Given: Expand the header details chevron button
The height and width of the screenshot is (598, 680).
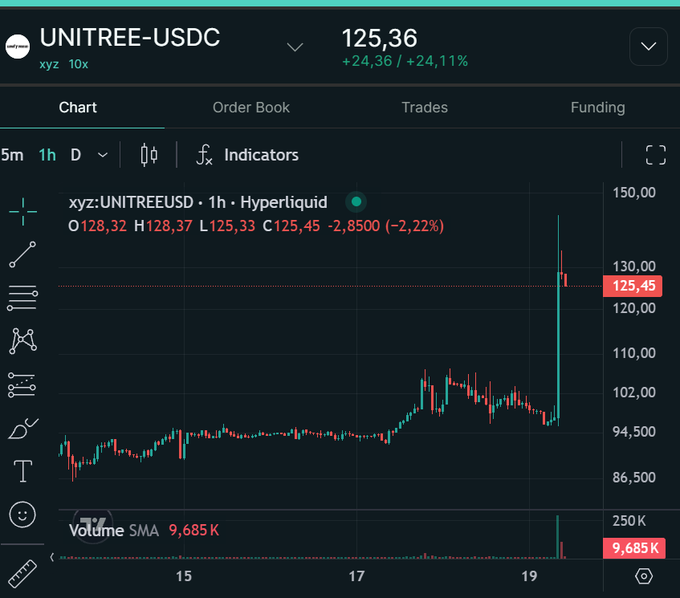Looking at the screenshot, I should tap(648, 46).
